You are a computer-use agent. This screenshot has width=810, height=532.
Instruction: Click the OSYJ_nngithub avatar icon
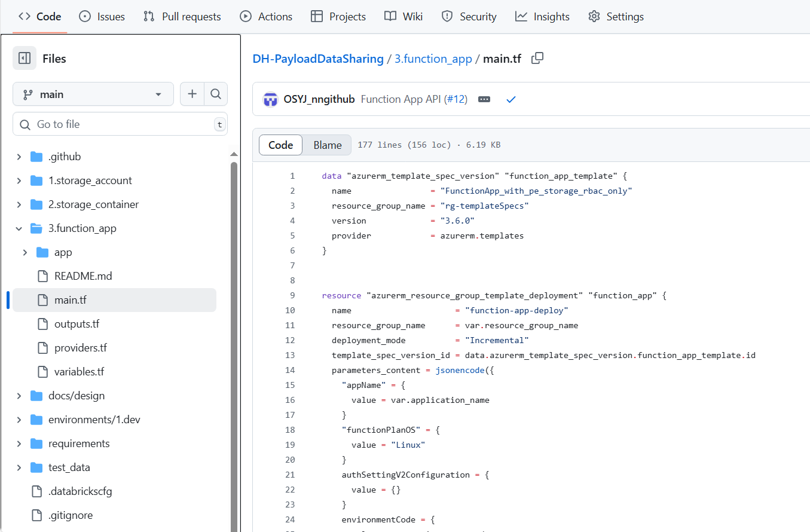coord(271,99)
